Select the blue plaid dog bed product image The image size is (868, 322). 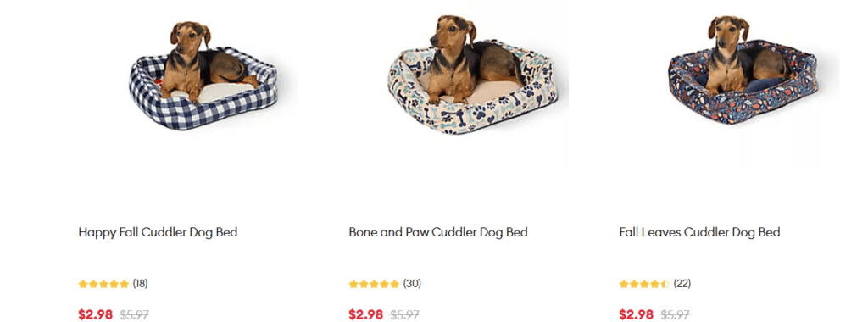click(x=203, y=75)
